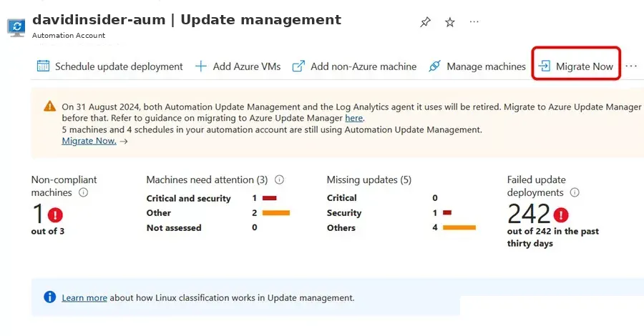Choose Add non-Azure machine

[x=354, y=66]
